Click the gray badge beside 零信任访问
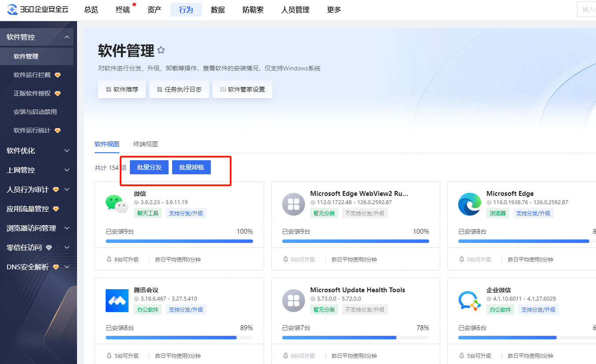This screenshot has width=596, height=364. (49, 248)
